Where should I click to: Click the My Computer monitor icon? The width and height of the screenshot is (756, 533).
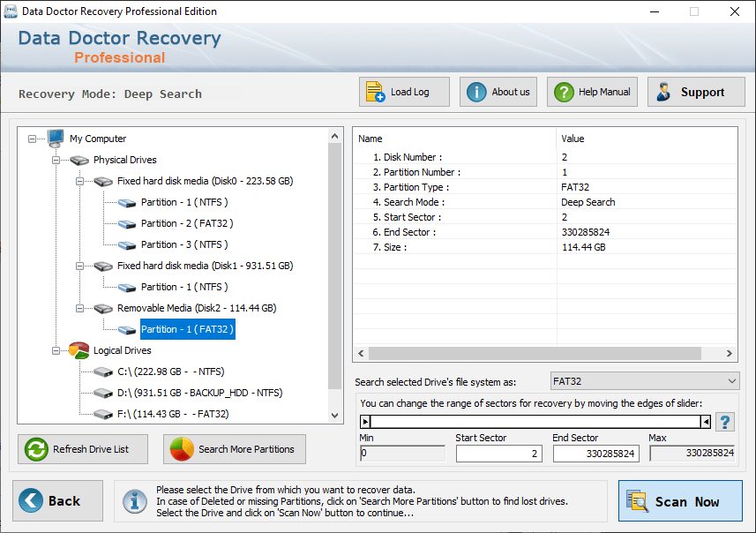(56, 139)
